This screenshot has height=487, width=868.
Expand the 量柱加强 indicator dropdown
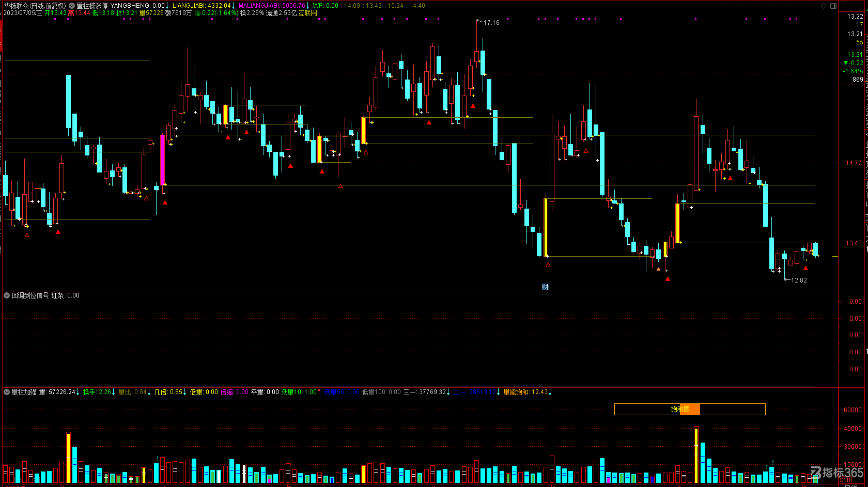click(7, 392)
